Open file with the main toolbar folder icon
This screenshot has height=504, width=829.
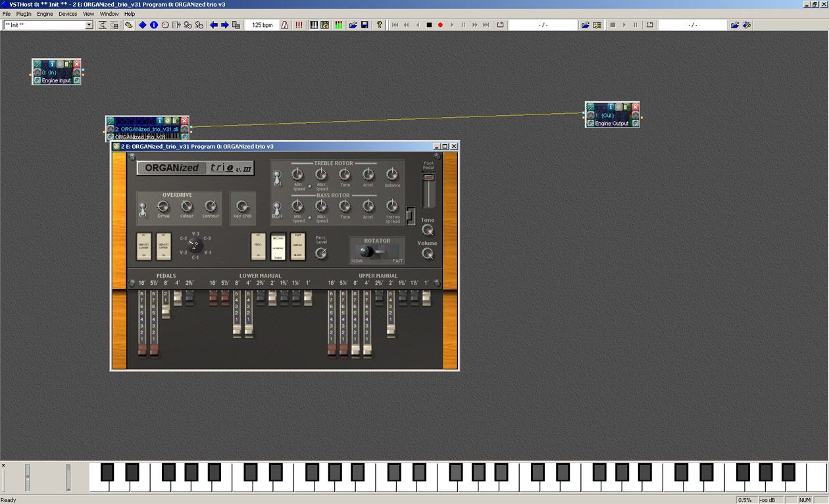click(x=353, y=25)
